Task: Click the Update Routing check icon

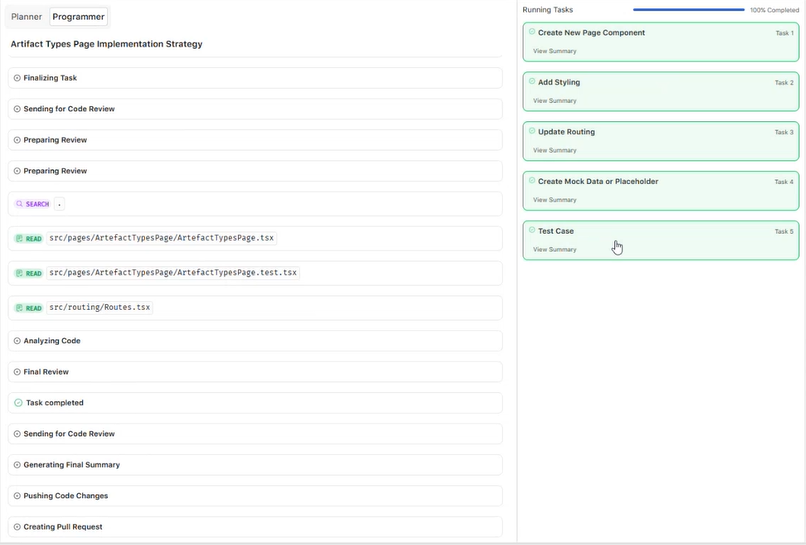Action: click(x=532, y=131)
